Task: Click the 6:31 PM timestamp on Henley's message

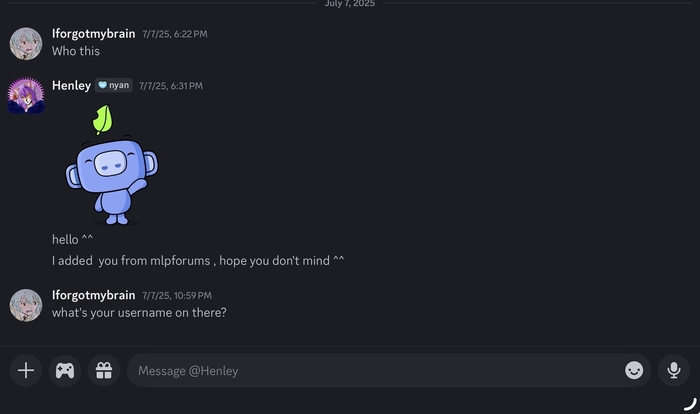Action: click(x=171, y=86)
